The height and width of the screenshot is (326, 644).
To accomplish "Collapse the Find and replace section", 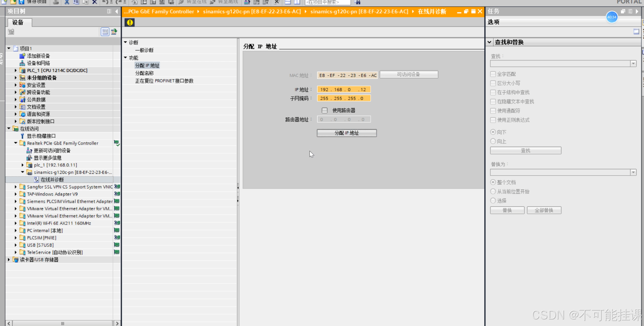I will [x=489, y=42].
